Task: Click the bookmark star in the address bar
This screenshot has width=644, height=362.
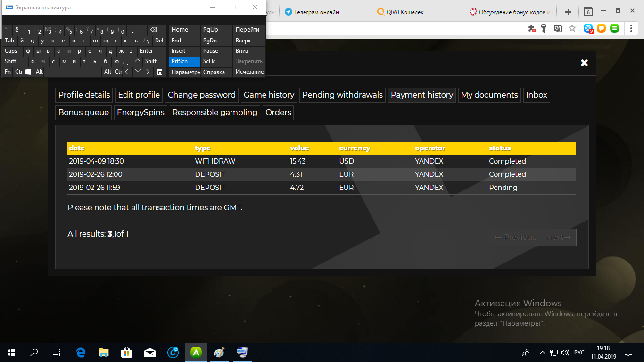Action: click(572, 28)
